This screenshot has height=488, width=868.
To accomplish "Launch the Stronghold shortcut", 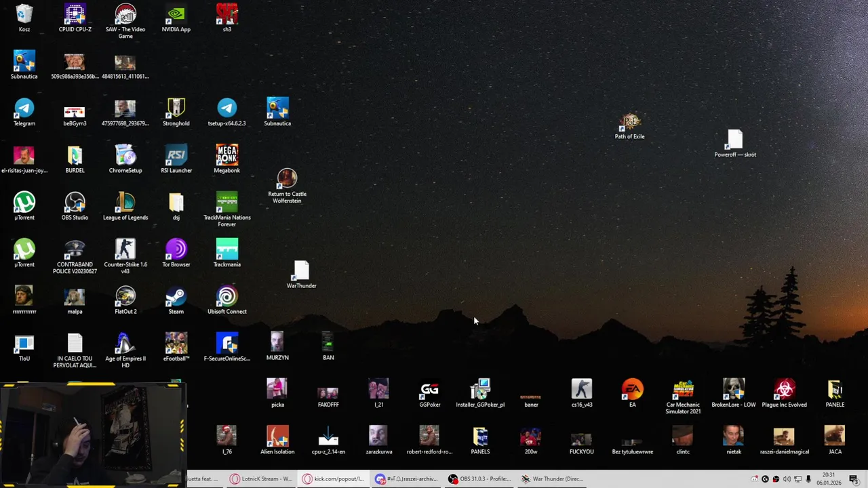I will pyautogui.click(x=176, y=112).
